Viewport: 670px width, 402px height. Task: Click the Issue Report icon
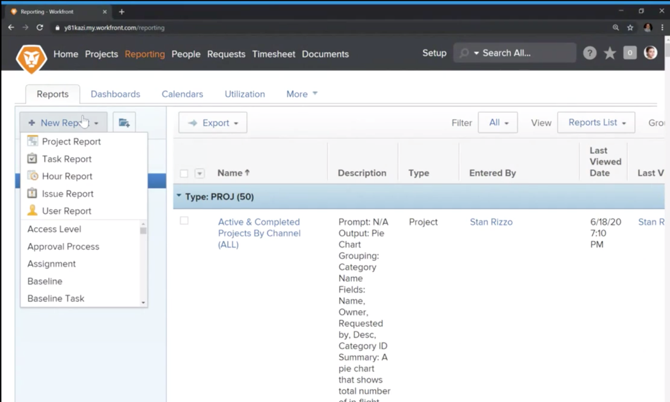32,193
